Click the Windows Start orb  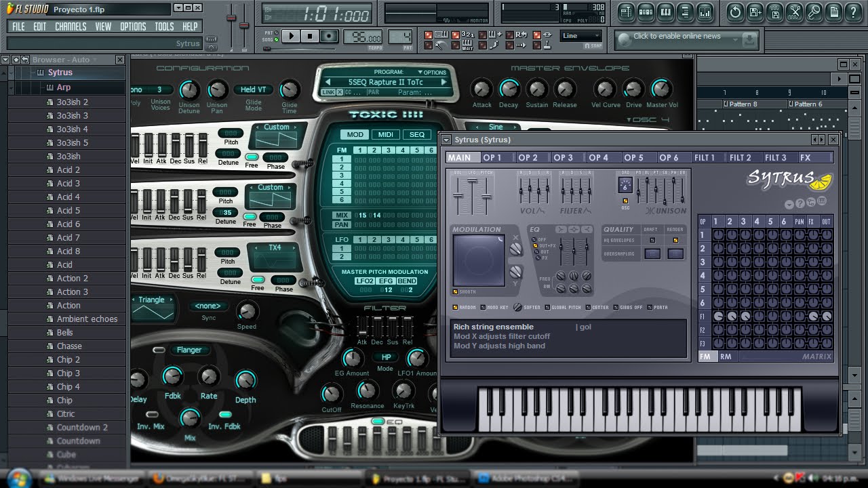pos(19,477)
